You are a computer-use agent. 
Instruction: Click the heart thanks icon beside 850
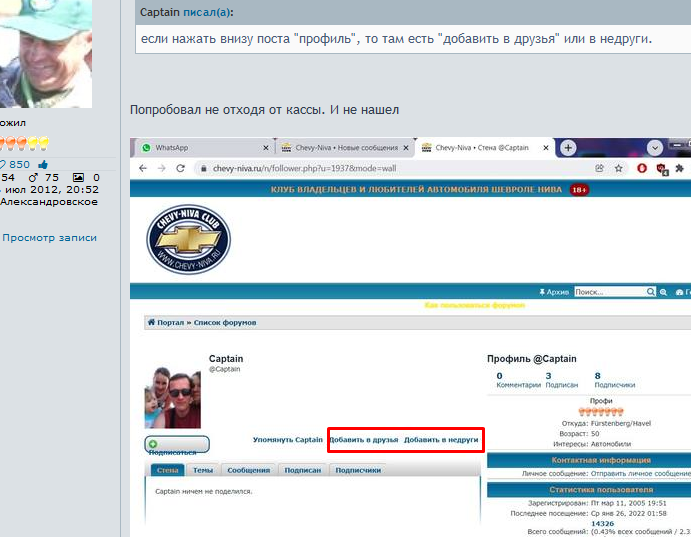pos(2,165)
